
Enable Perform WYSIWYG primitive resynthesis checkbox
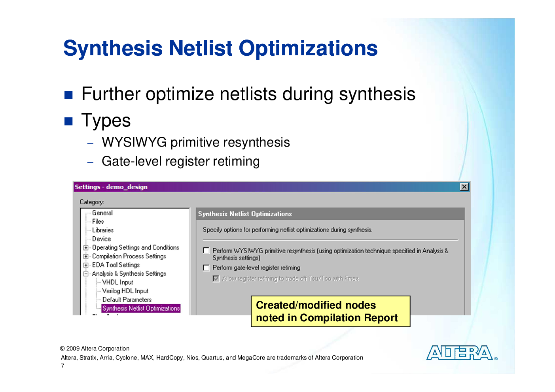click(206, 251)
